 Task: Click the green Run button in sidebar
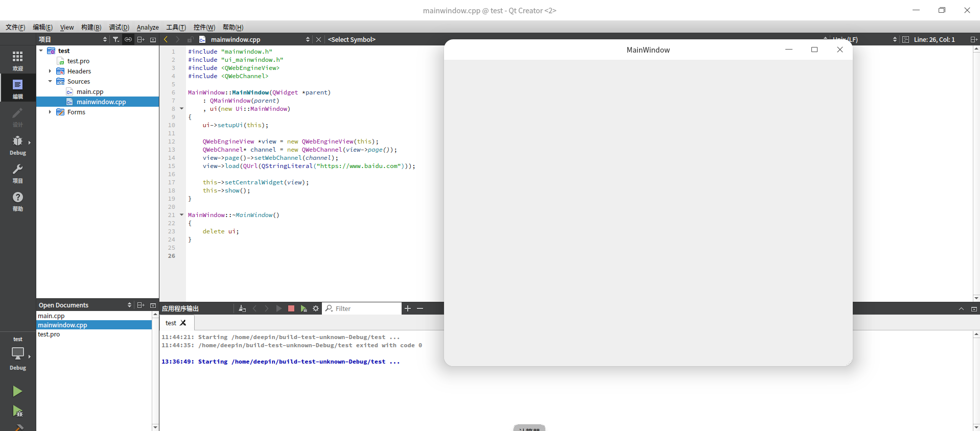click(x=17, y=391)
